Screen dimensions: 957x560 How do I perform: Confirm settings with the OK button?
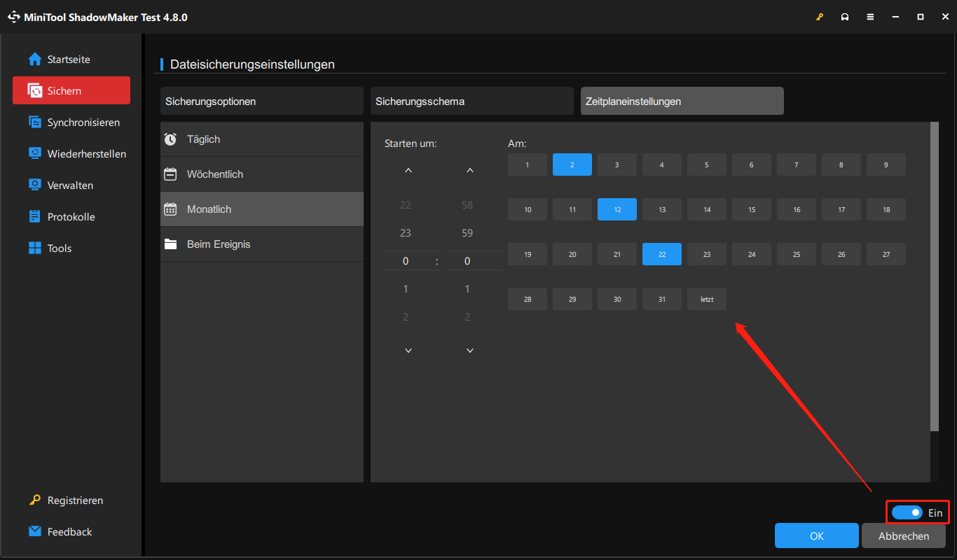point(816,535)
